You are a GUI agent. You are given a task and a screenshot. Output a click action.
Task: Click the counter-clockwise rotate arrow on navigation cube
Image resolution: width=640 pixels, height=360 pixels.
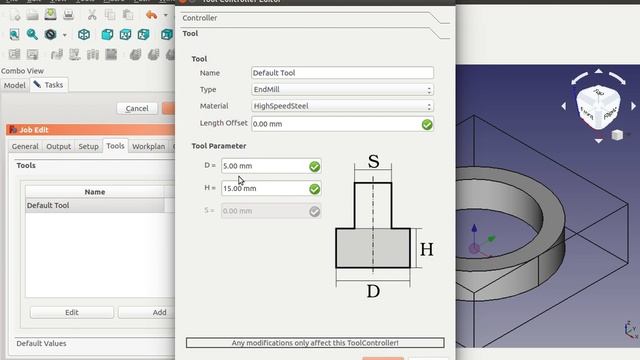click(x=579, y=78)
